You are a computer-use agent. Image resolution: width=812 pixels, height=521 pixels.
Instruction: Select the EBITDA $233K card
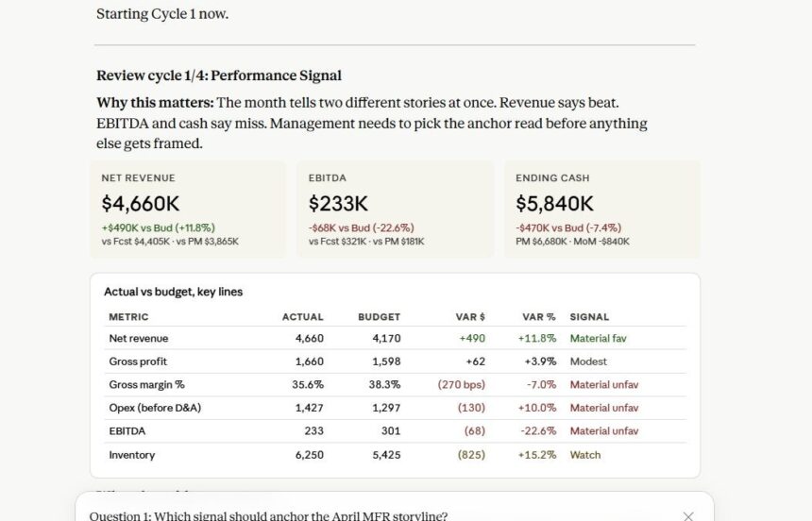click(395, 210)
